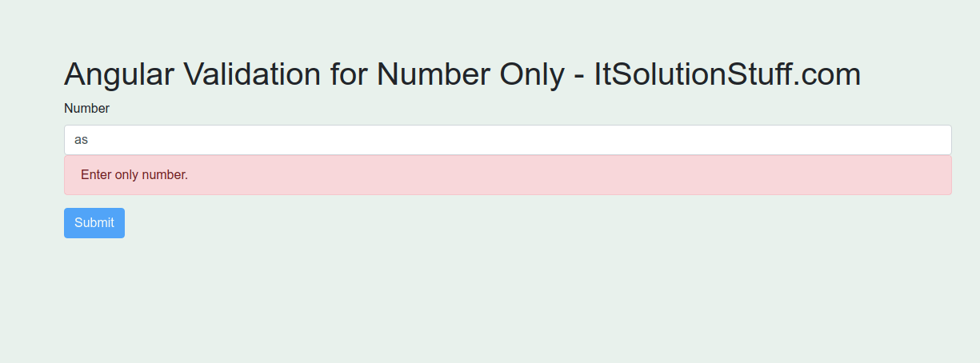Click the empty middle of the input field
The width and height of the screenshot is (980, 363).
point(508,140)
